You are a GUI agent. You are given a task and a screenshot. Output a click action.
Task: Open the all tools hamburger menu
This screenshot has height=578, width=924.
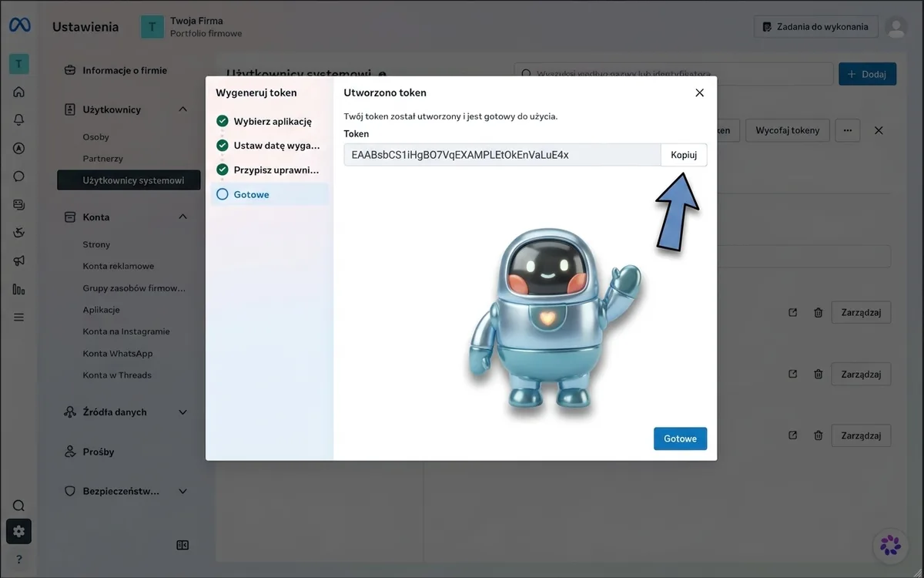(x=19, y=317)
